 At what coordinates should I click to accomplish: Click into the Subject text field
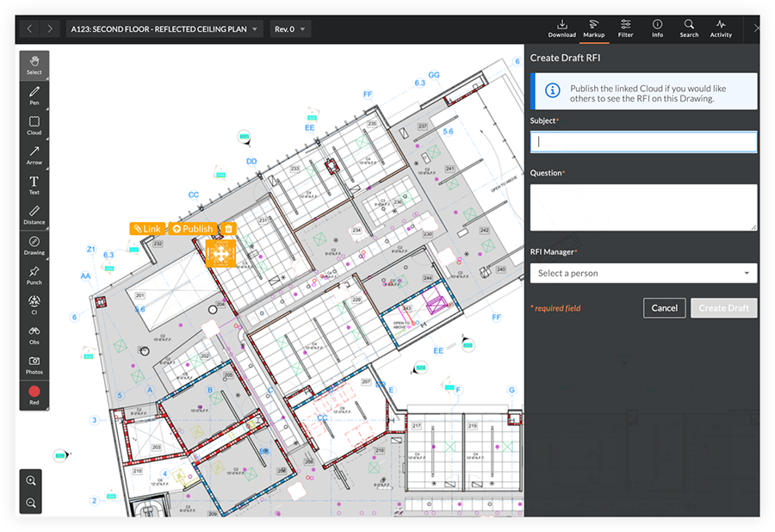coord(643,142)
